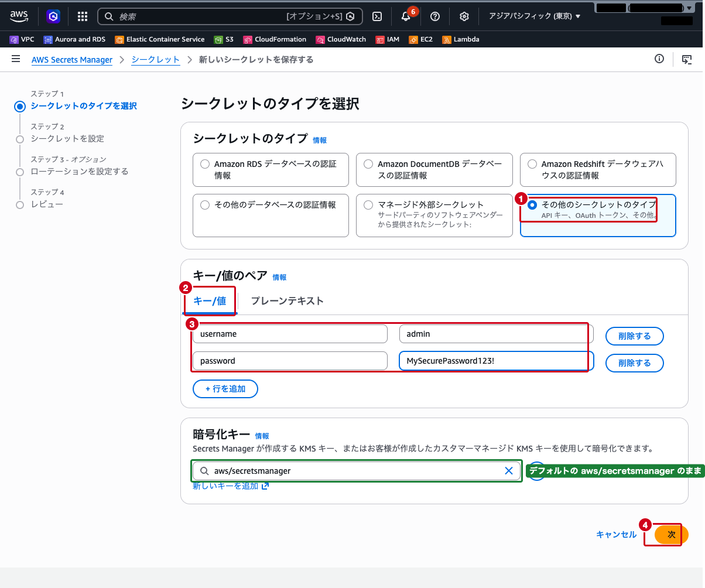Switch to the プレーンテキスト tab
The width and height of the screenshot is (705, 588).
287,301
